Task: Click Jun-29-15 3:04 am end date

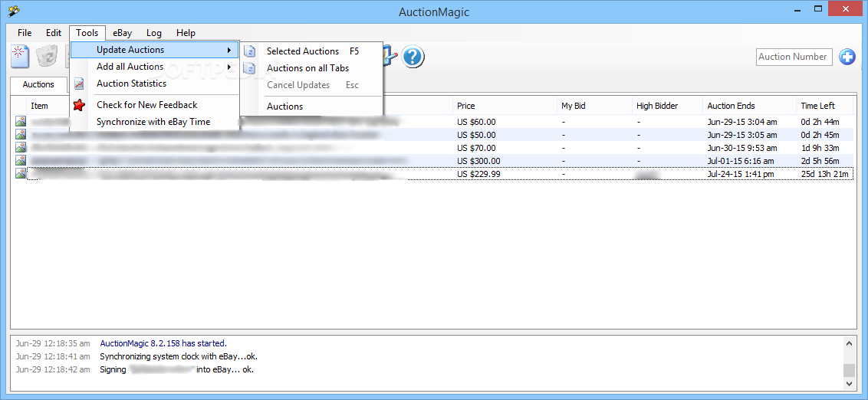Action: pos(742,122)
